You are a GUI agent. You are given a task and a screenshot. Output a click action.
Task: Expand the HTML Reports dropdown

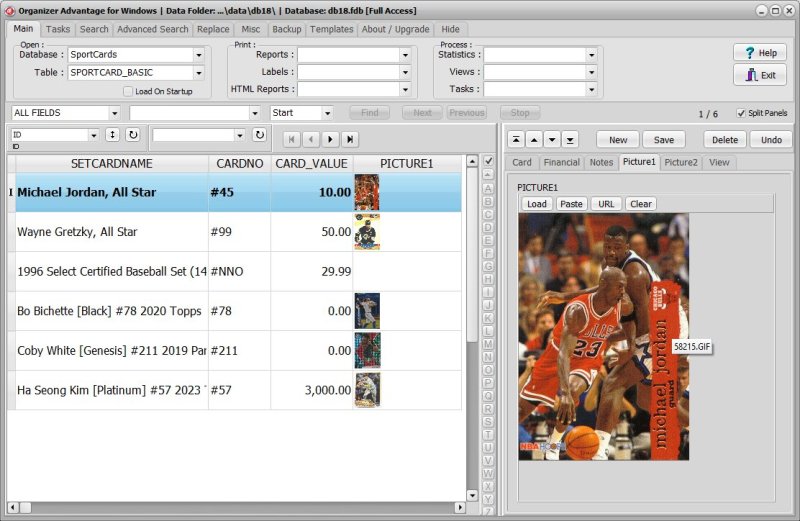[405, 89]
